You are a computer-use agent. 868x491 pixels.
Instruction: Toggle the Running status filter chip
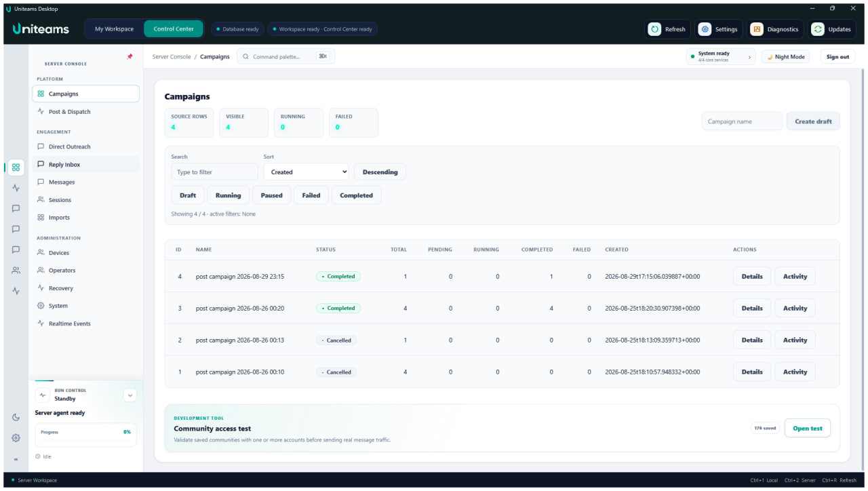coord(228,195)
